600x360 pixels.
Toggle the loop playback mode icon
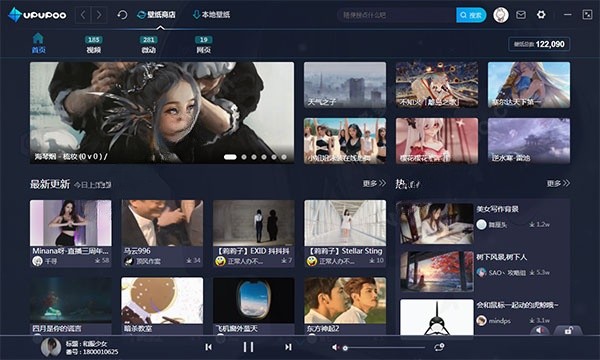[x=439, y=347]
